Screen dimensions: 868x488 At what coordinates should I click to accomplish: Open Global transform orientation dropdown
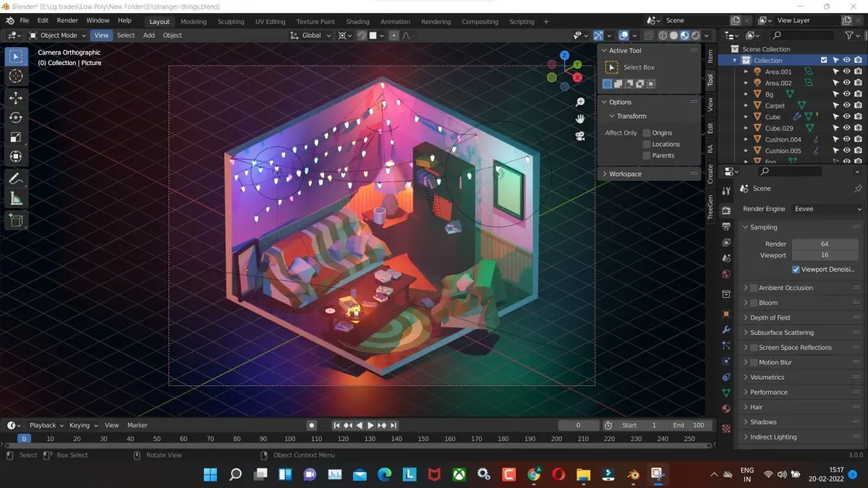311,35
